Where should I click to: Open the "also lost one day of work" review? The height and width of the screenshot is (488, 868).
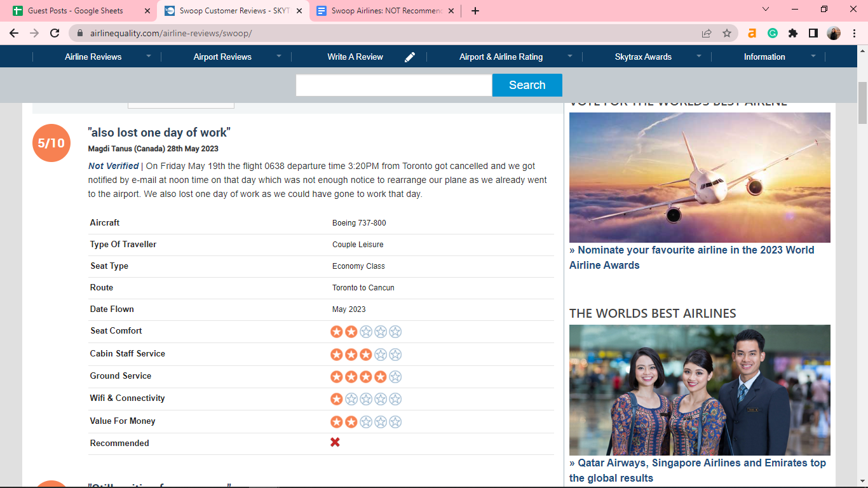(159, 132)
